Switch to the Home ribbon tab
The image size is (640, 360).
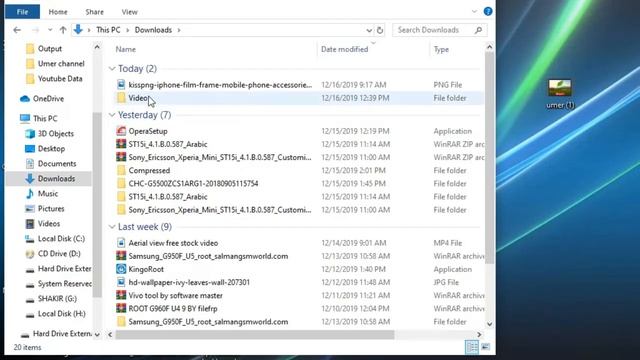tap(58, 12)
